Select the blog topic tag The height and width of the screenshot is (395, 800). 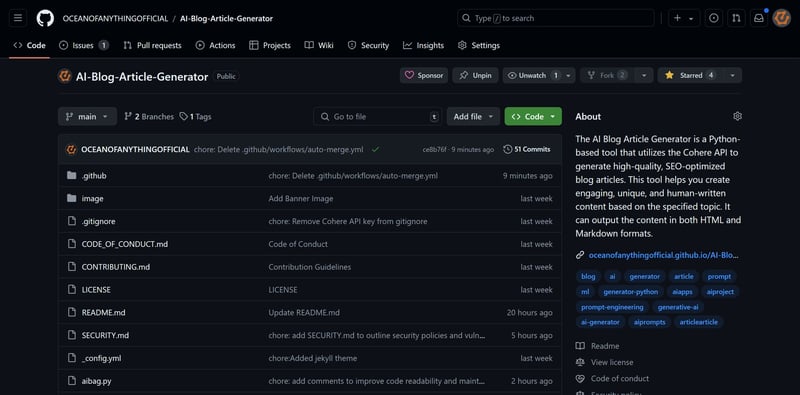click(588, 277)
